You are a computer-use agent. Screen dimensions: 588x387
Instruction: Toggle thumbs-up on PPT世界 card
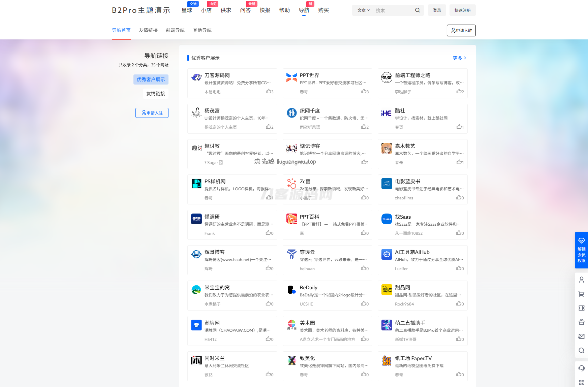(365, 92)
